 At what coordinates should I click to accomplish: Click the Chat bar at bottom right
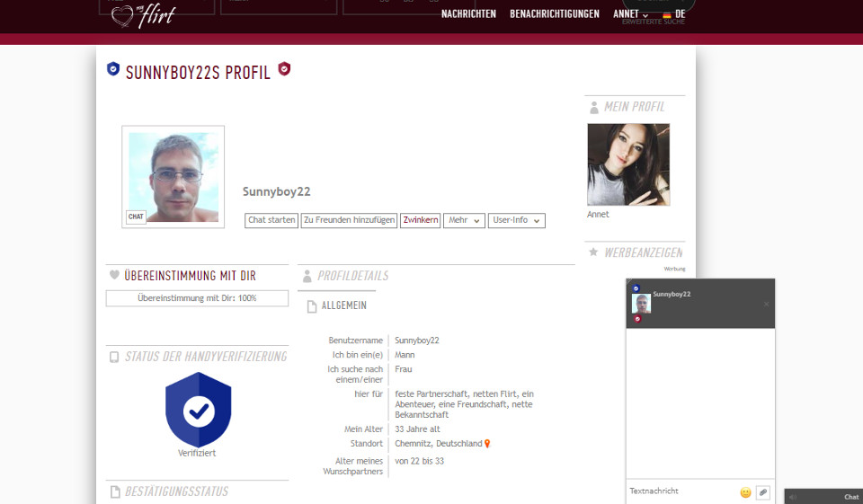click(823, 496)
